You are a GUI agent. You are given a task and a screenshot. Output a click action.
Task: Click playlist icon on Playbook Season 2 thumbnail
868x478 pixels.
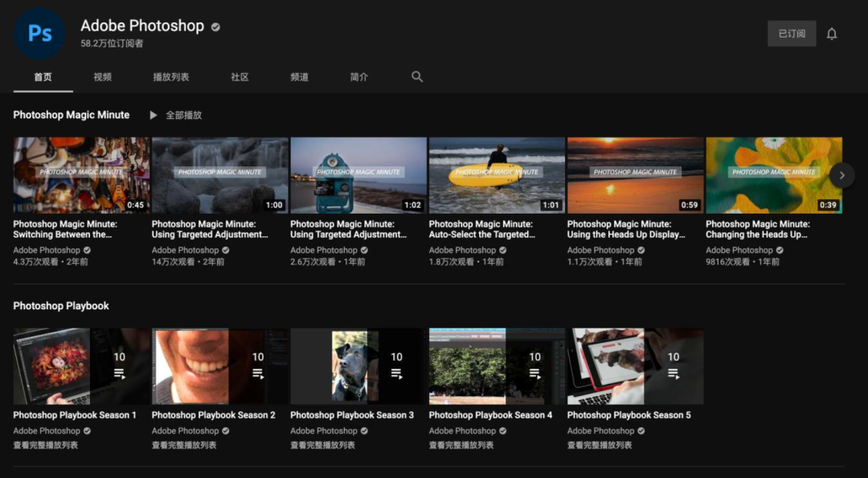coord(258,374)
